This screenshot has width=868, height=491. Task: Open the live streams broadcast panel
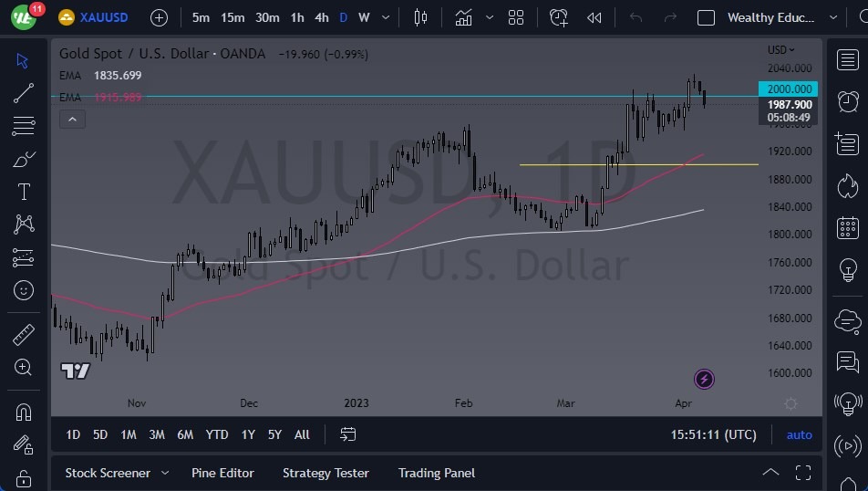tap(848, 445)
